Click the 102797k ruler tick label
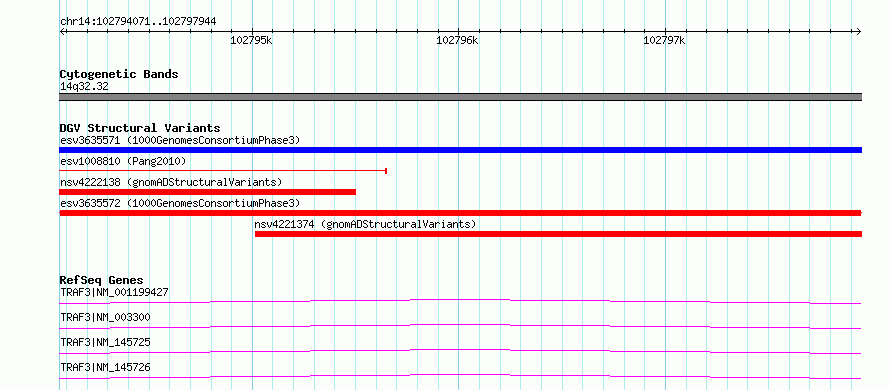This screenshot has width=890, height=390. (664, 41)
